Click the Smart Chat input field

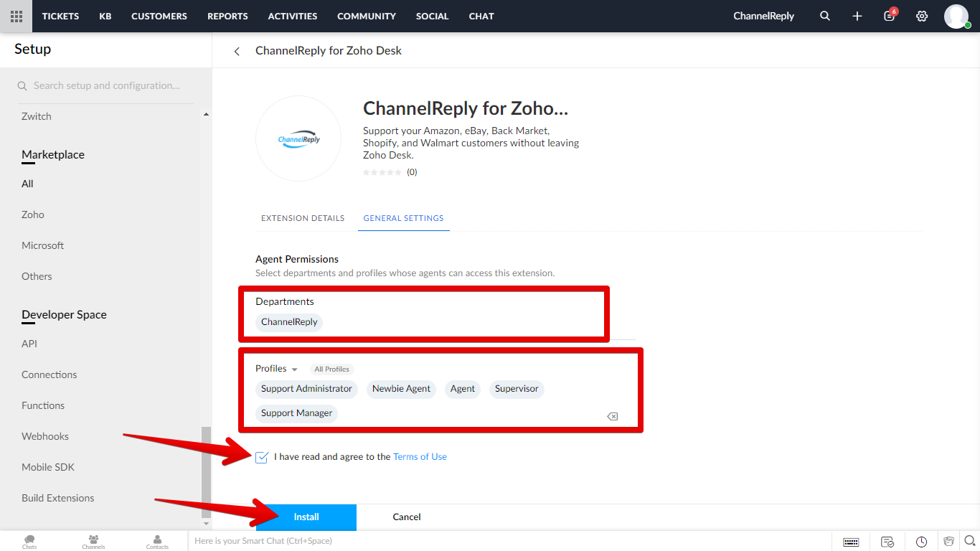509,541
